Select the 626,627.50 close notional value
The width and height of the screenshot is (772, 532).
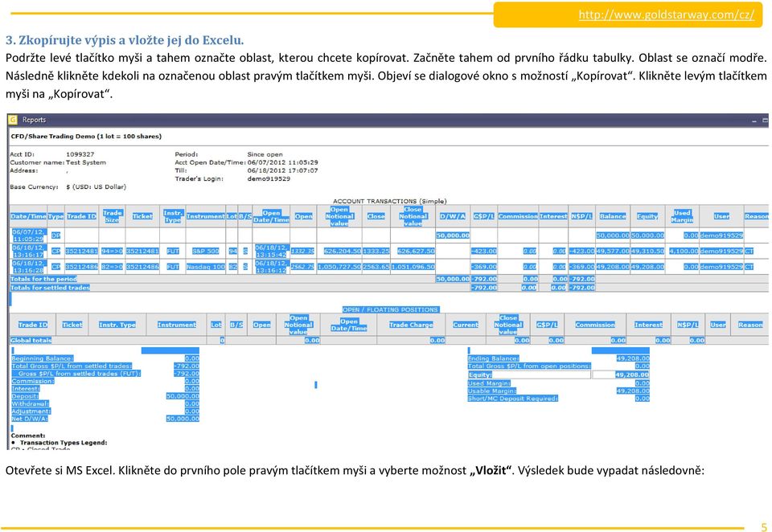point(416,251)
